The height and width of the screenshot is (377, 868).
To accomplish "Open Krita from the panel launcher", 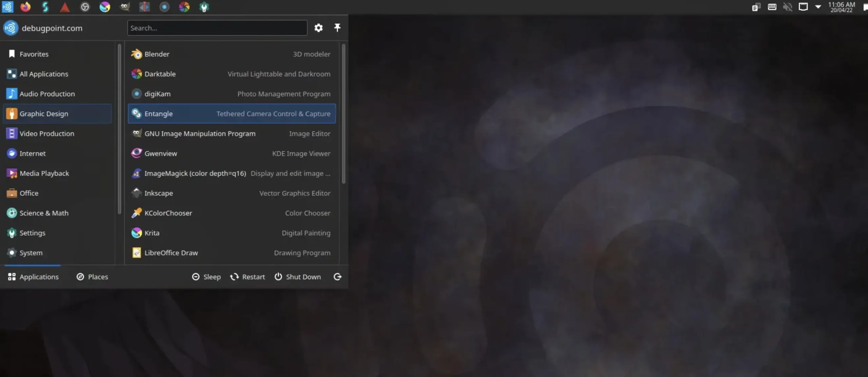I will [x=105, y=7].
